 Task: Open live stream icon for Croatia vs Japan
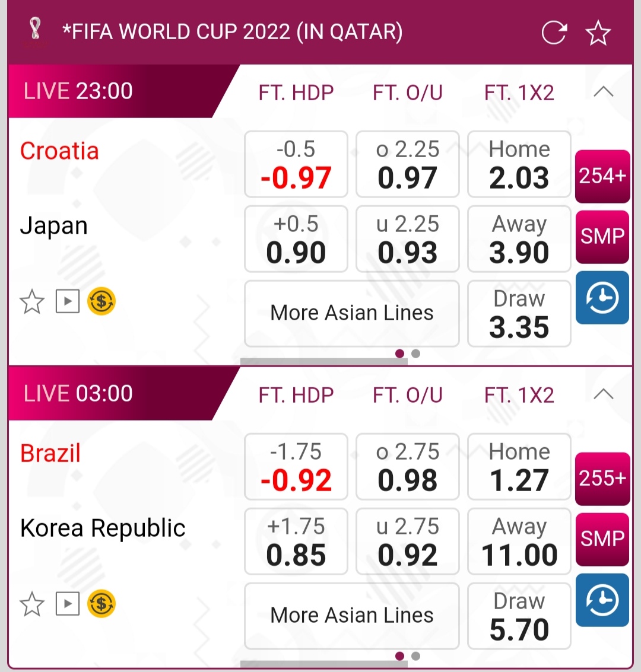click(x=68, y=302)
